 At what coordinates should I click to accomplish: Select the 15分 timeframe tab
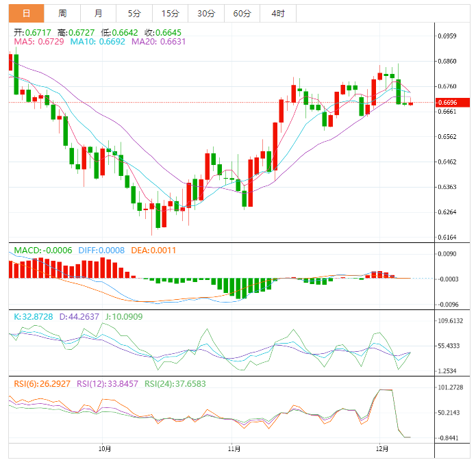click(170, 14)
